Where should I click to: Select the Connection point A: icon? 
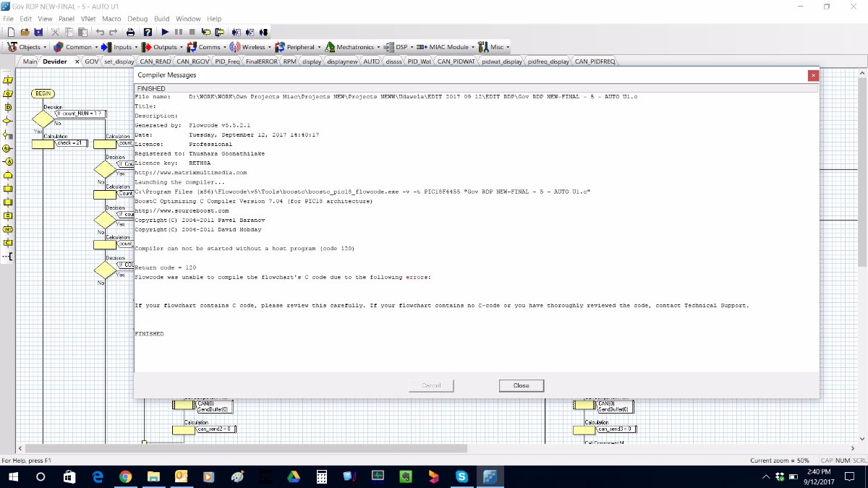(8, 147)
